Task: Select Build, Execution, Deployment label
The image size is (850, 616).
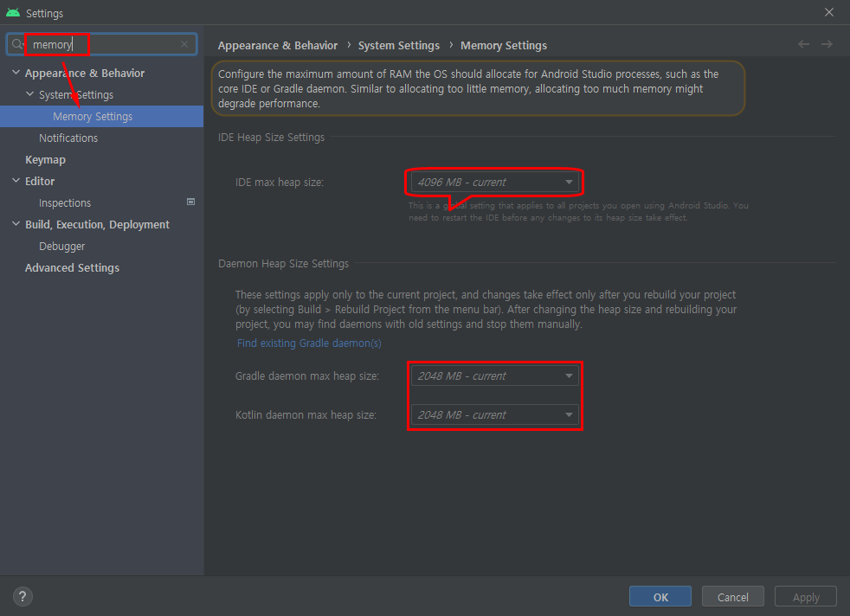Action: (97, 225)
